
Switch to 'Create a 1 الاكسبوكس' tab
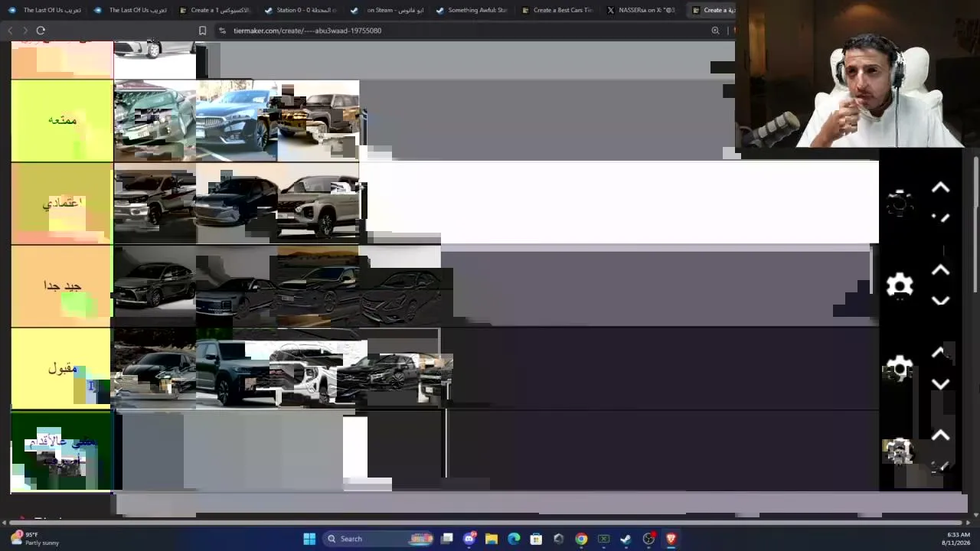click(215, 10)
